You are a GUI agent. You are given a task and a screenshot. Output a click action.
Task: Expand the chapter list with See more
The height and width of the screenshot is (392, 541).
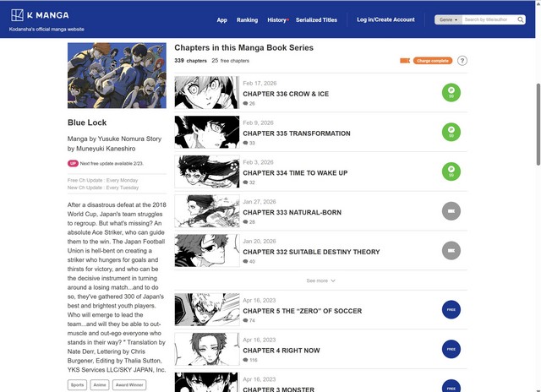coord(320,280)
